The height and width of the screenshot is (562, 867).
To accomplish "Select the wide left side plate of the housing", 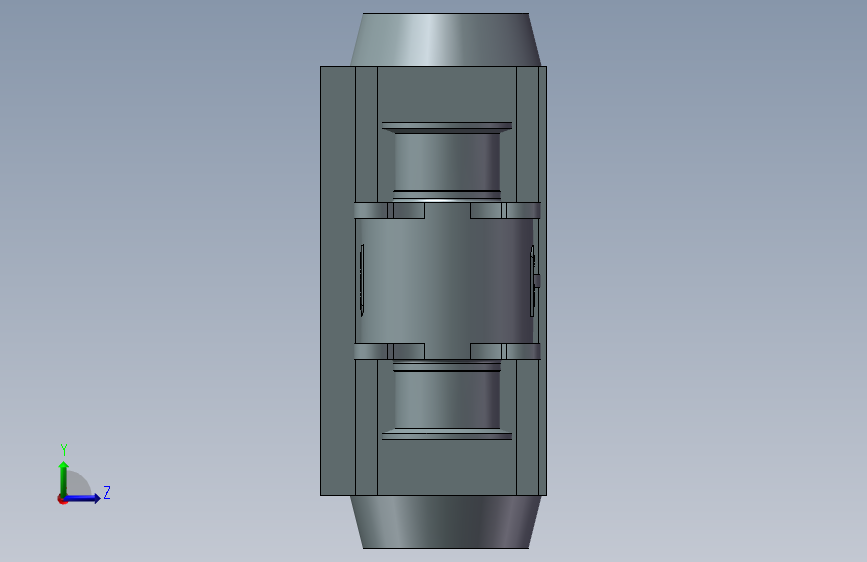I will click(338, 281).
